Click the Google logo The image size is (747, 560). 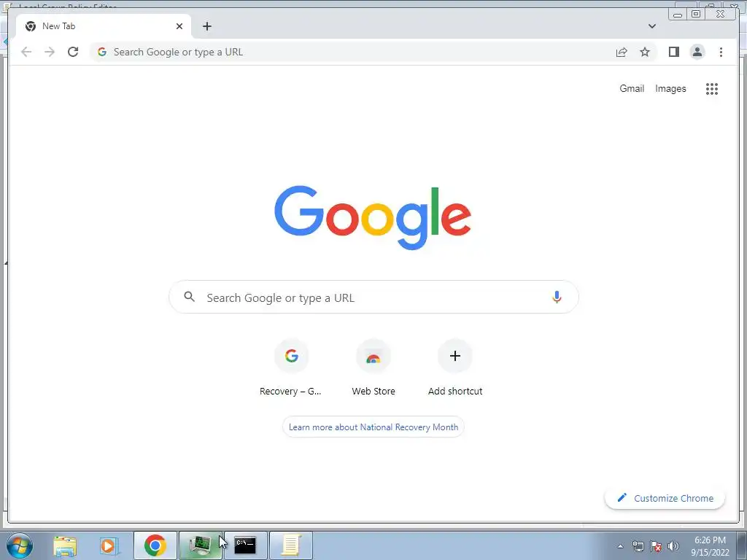click(x=373, y=217)
